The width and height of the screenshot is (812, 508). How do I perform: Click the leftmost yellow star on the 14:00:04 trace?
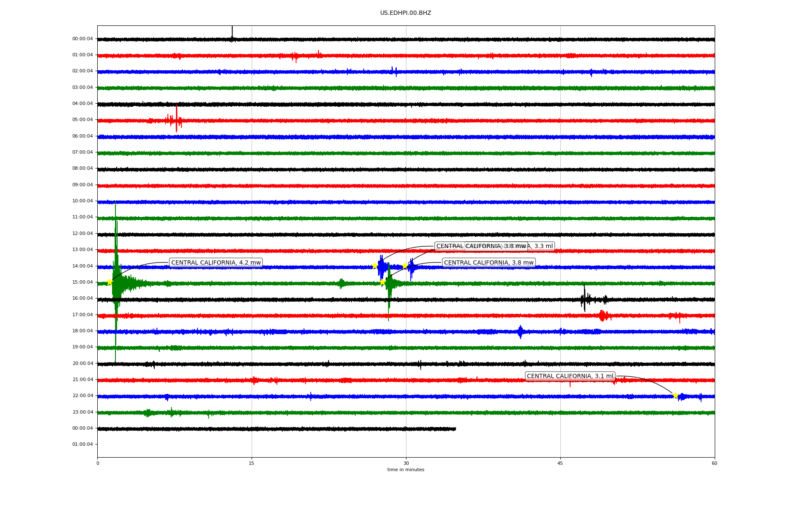pyautogui.click(x=375, y=266)
